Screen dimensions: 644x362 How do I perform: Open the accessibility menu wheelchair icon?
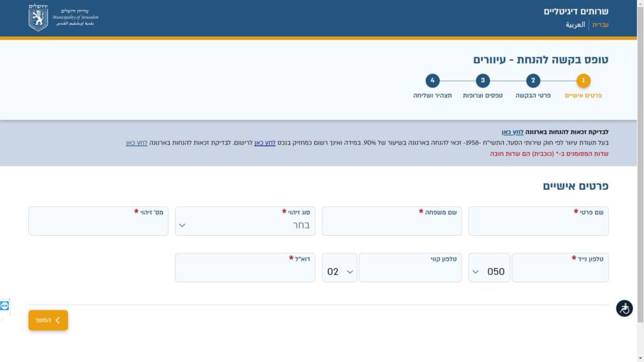pyautogui.click(x=624, y=309)
